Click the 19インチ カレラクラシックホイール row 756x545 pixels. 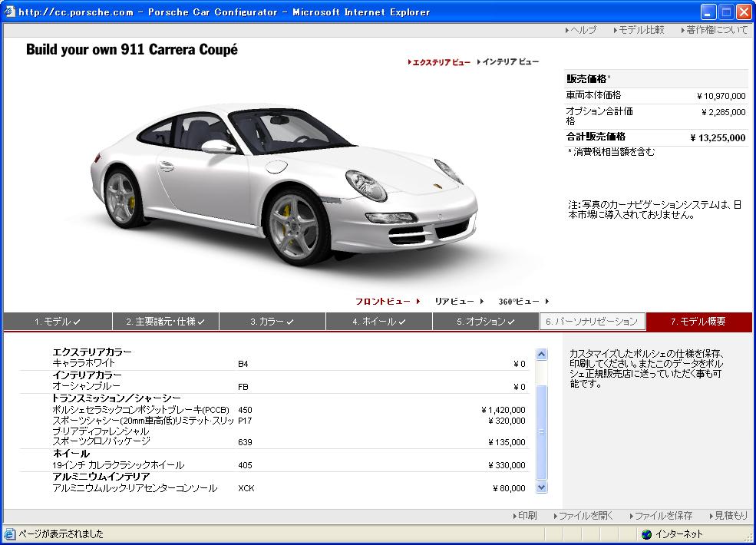click(x=274, y=465)
